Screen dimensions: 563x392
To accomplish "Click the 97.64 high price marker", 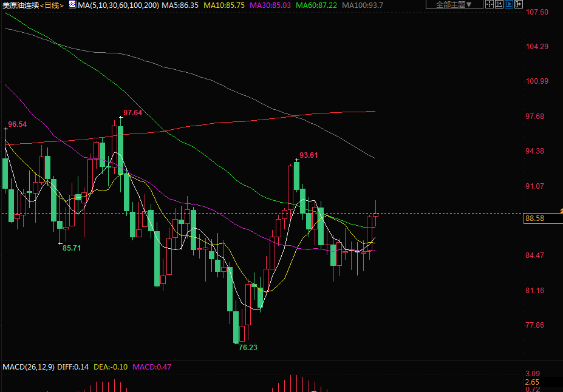I will click(x=132, y=113).
